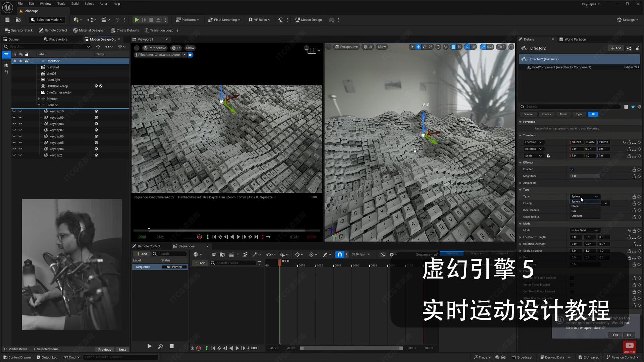
Task: Select the Forces filter in Details
Action: 546,114
